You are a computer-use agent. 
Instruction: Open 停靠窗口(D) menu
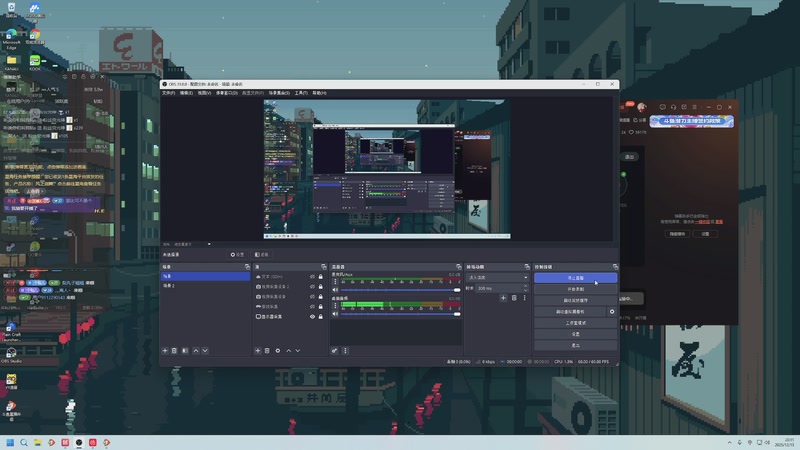click(x=227, y=93)
